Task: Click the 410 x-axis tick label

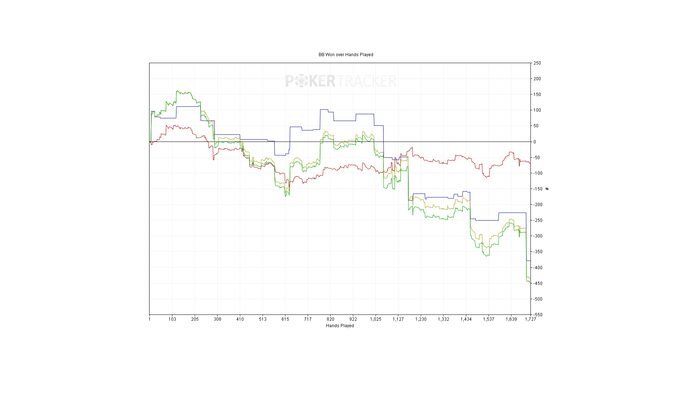Action: pyautogui.click(x=240, y=319)
